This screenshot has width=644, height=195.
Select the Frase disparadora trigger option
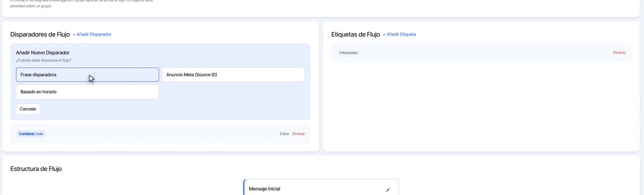pyautogui.click(x=88, y=75)
